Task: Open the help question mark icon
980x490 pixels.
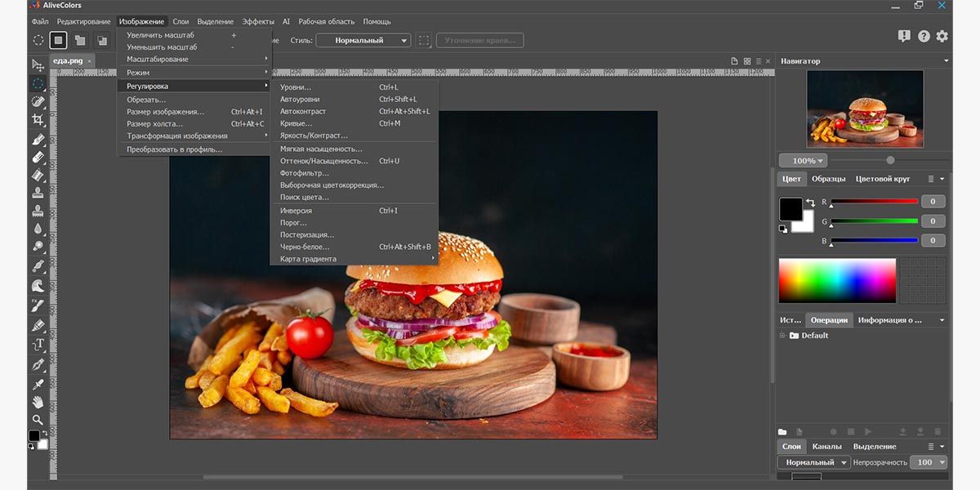Action: (x=924, y=36)
